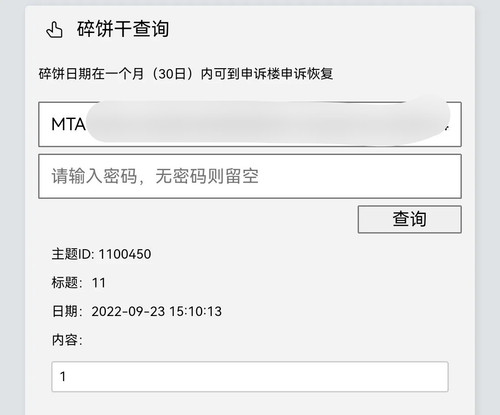Focus the 请输入密码 password field
This screenshot has height=415, width=500.
(250, 176)
